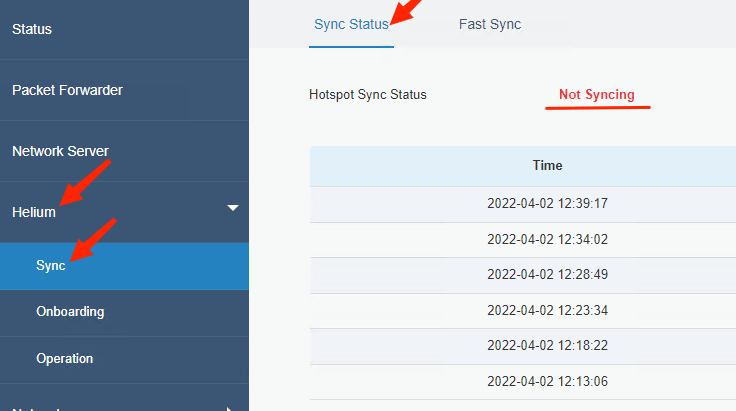Screen dimensions: 736x411
Task: Open the Onboarding submenu item
Action: pos(124,313)
